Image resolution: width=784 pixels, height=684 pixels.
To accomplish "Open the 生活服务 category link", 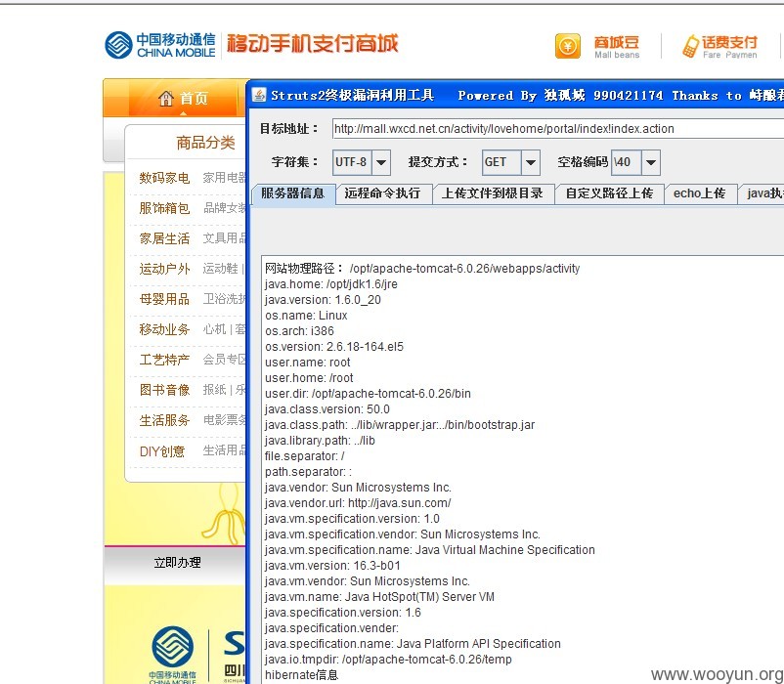I will pos(164,421).
